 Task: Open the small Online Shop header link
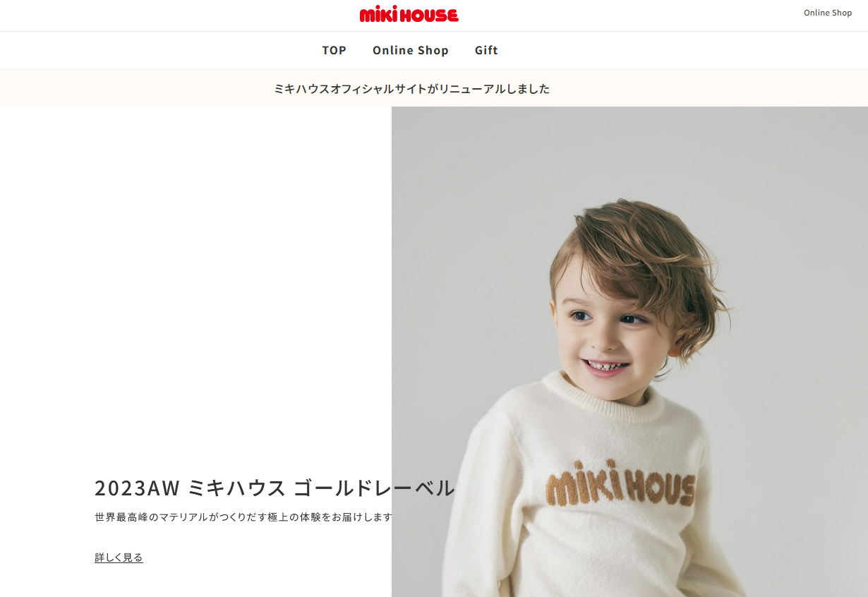828,13
